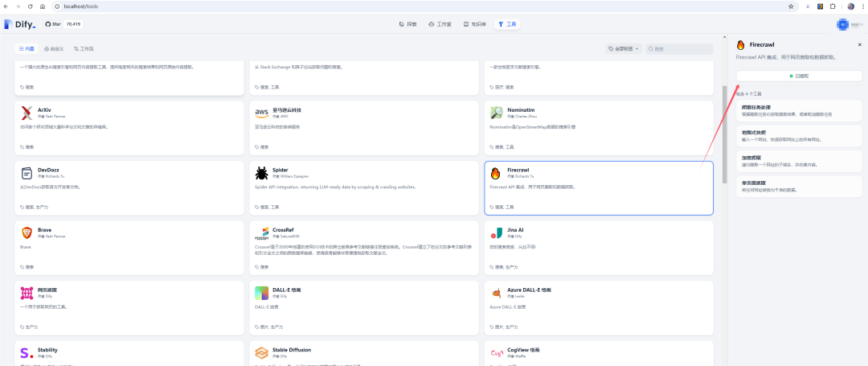The image size is (868, 366).
Task: Focus the tools search input field
Action: 679,49
